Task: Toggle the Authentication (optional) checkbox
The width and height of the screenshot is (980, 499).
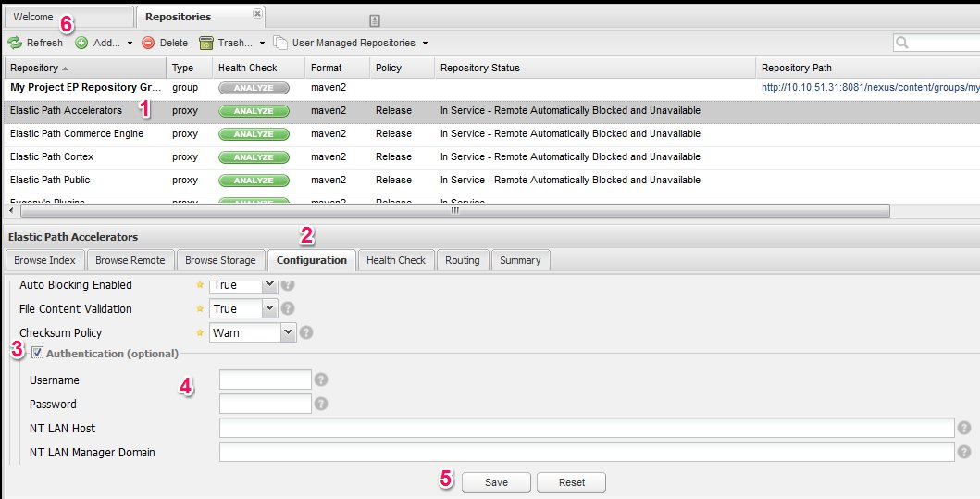Action: click(38, 354)
